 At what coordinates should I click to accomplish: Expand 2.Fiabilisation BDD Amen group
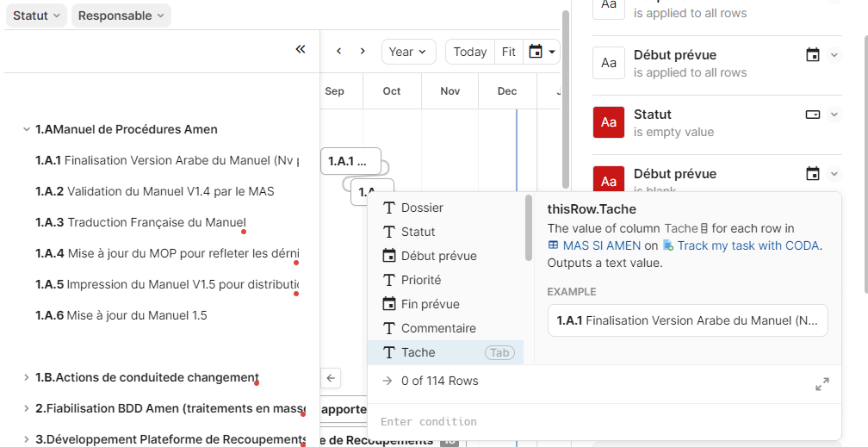tap(26, 408)
